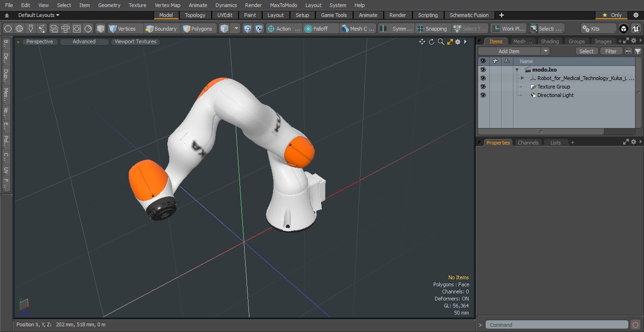The height and width of the screenshot is (332, 644).
Task: Hide the Directional Light
Action: (483, 95)
